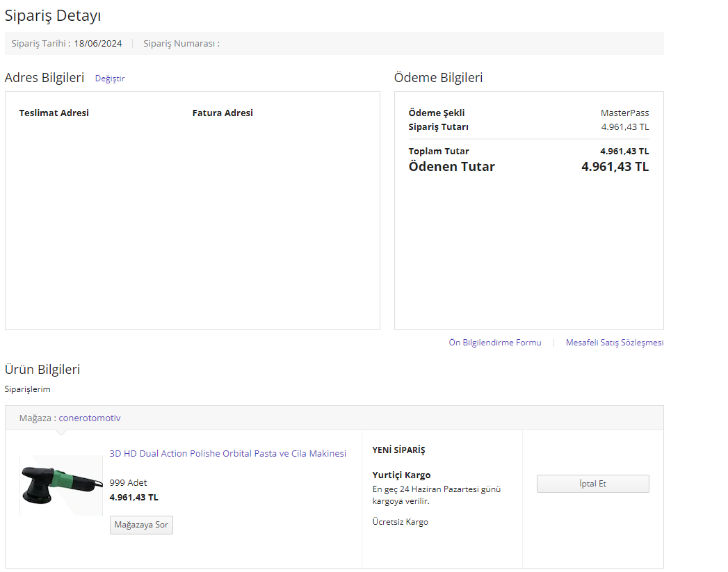Click the polishing machine product thumbnail
728x572 pixels.
pyautogui.click(x=61, y=485)
